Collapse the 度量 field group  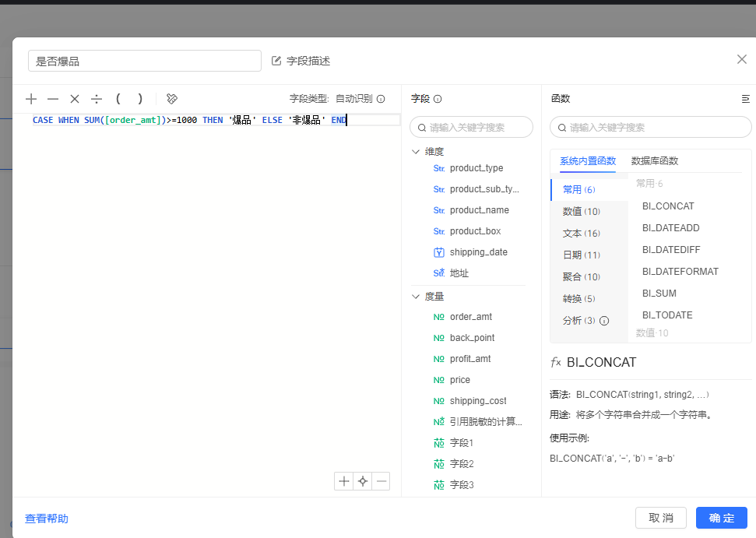click(416, 296)
